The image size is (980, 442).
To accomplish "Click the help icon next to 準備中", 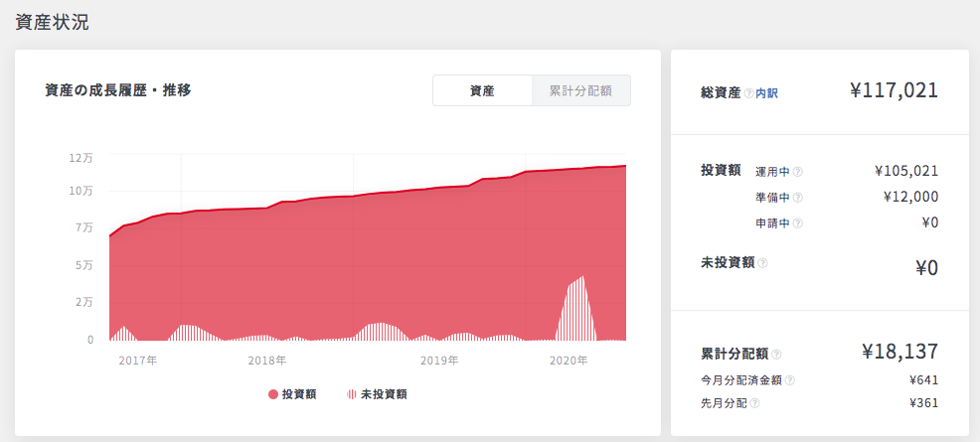I will click(x=797, y=198).
